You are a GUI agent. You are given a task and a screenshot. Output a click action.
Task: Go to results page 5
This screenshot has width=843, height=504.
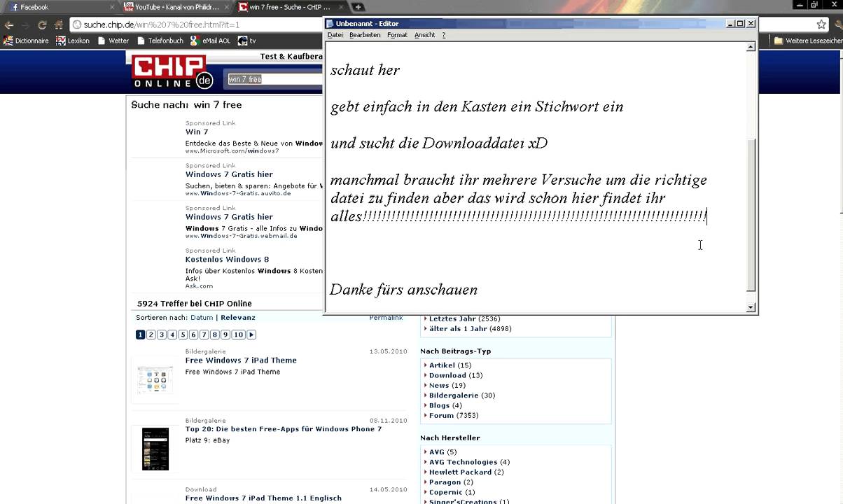tap(183, 335)
